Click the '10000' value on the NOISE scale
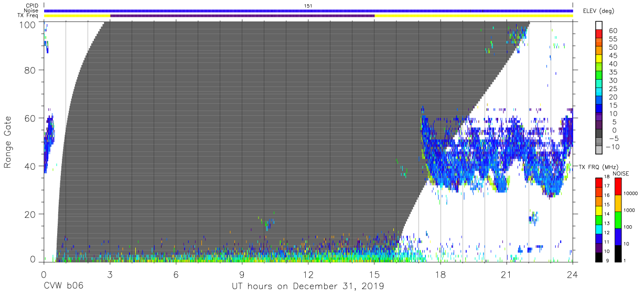Viewport: 644px width, 297px height. [630, 193]
